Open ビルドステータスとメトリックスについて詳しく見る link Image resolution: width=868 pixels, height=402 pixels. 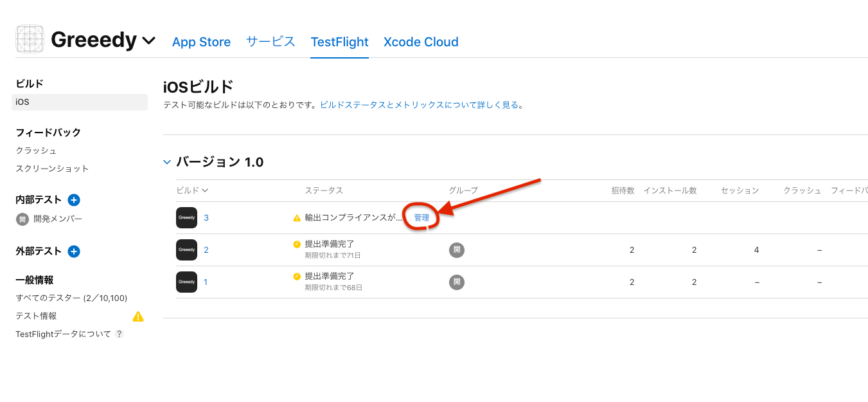[419, 105]
